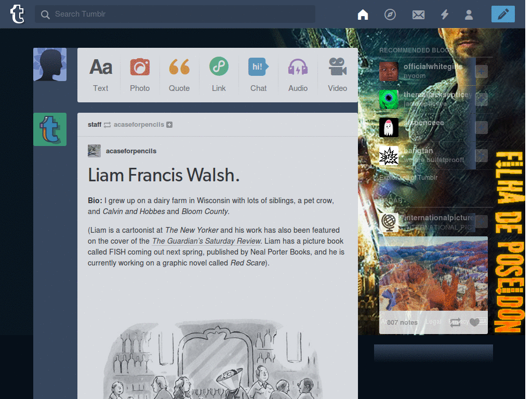Create a new Quote post

click(179, 75)
